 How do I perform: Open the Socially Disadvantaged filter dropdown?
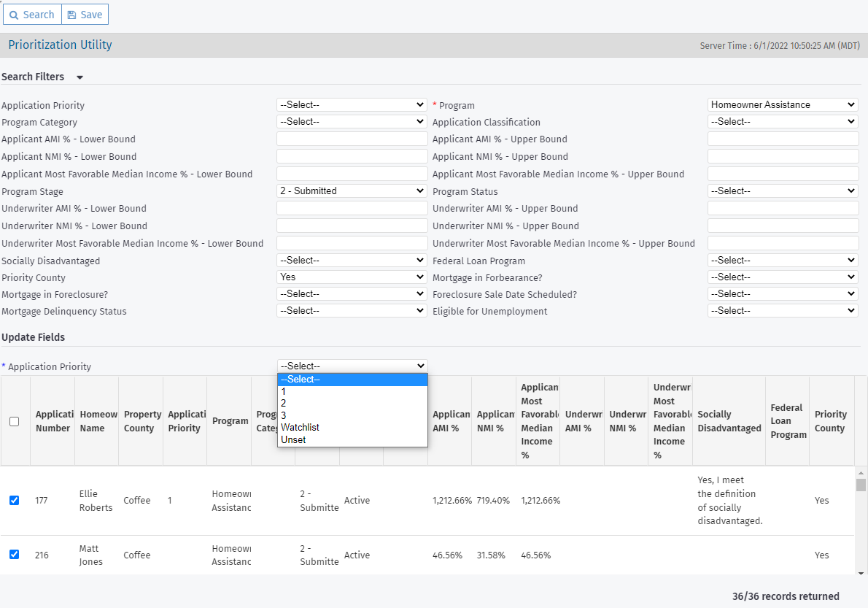coord(351,260)
